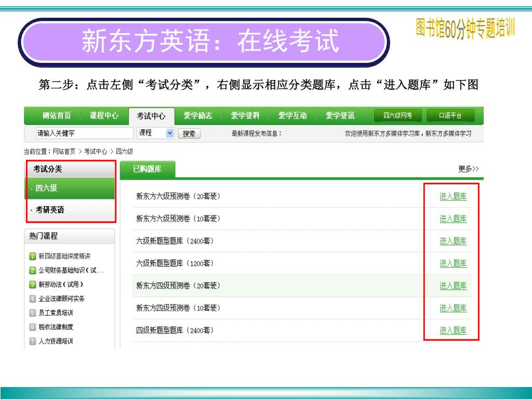Image resolution: width=532 pixels, height=399 pixels.
Task: Enter 题库 for 六级新题型题库（2400套）
Action: click(x=453, y=241)
